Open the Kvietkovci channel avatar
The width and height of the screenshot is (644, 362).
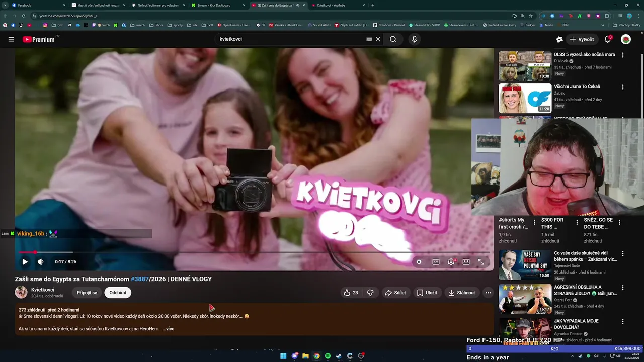21,292
